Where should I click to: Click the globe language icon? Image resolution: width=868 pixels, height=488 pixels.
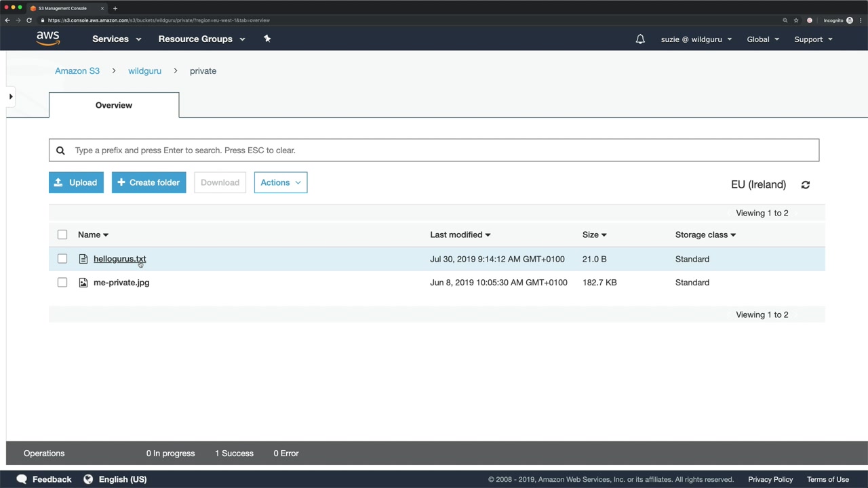click(88, 479)
